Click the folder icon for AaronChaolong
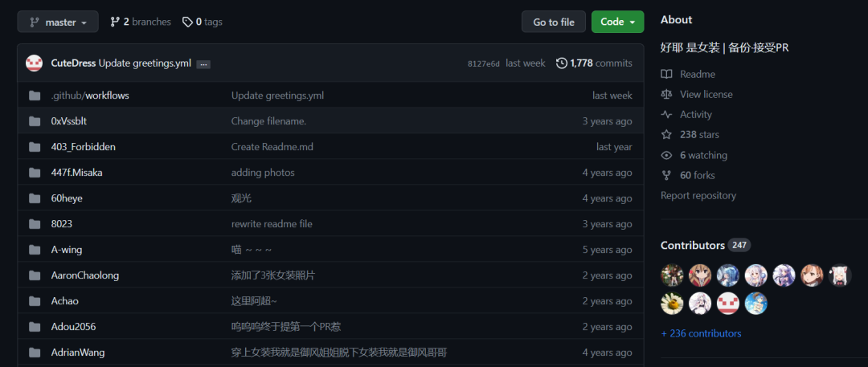Viewport: 868px width, 367px height. click(35, 275)
